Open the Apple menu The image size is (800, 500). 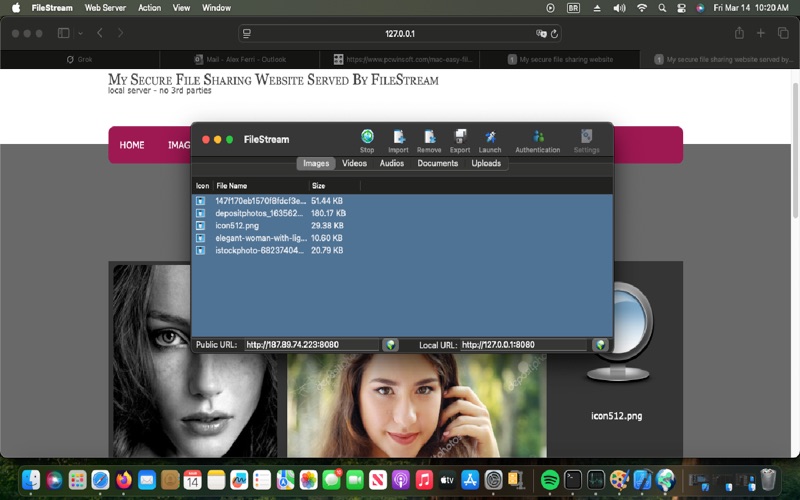[16, 8]
